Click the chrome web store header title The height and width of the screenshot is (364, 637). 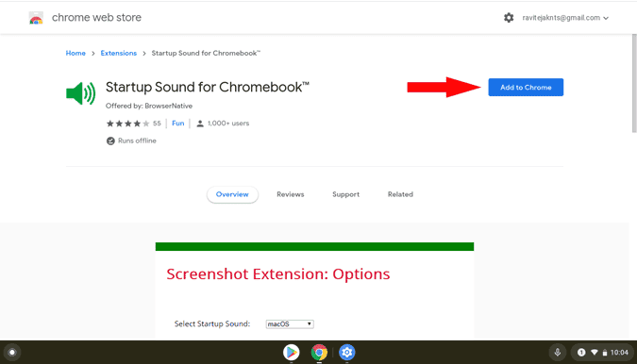pos(96,18)
